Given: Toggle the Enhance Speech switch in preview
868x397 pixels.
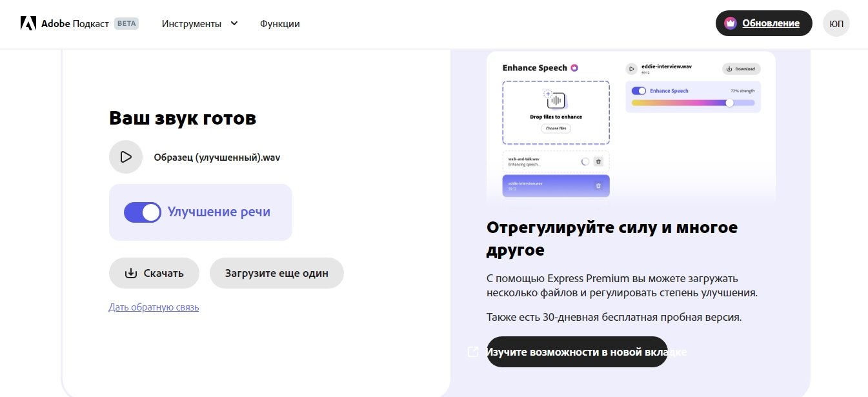Looking at the screenshot, I should tap(638, 91).
